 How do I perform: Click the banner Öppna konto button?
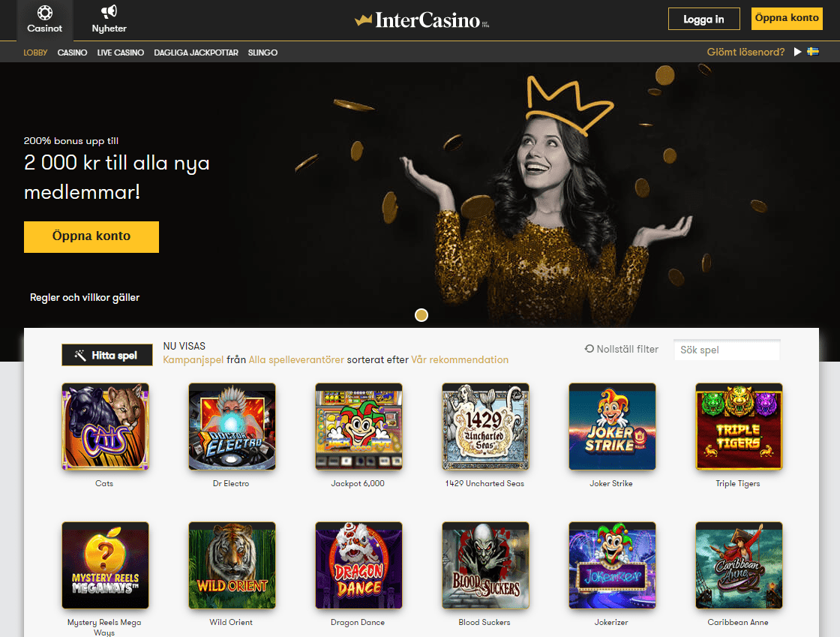point(91,237)
